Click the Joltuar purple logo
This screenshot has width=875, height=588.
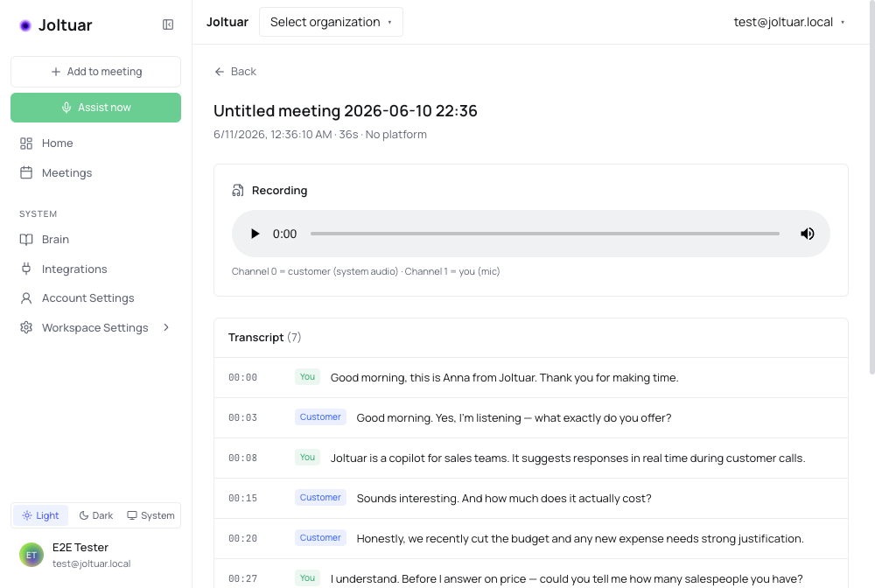tap(25, 25)
